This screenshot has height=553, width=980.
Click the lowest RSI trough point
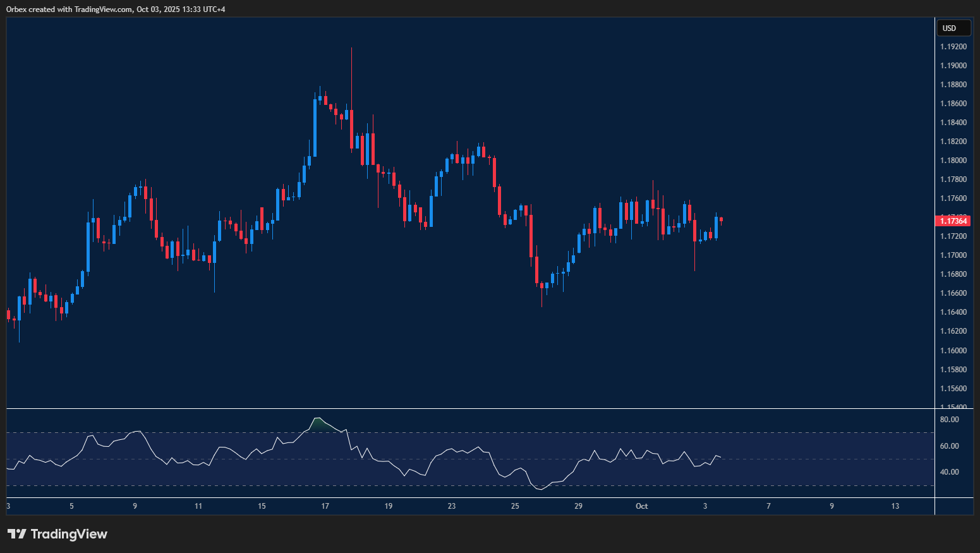(x=540, y=489)
